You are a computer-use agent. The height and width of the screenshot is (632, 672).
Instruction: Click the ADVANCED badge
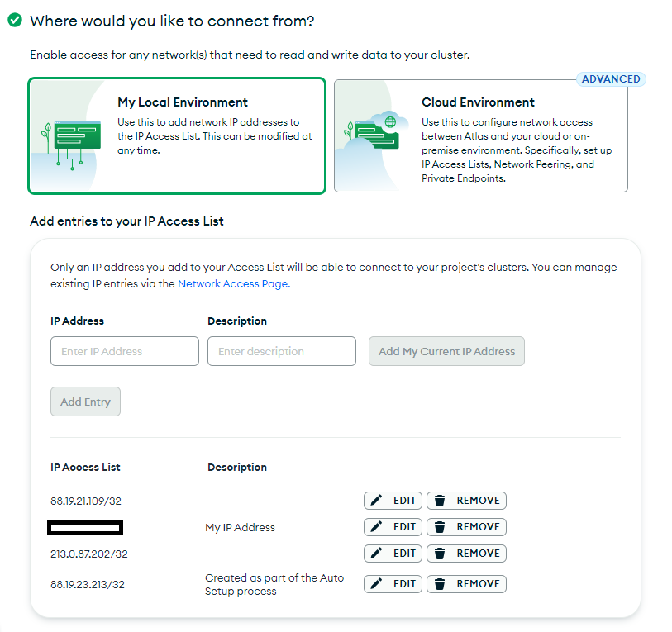pyautogui.click(x=611, y=79)
